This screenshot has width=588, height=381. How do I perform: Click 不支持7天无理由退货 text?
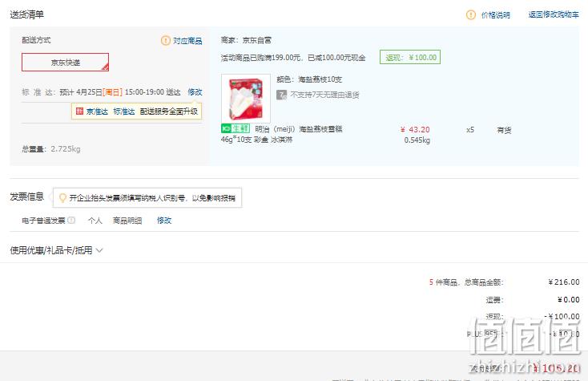[x=324, y=95]
